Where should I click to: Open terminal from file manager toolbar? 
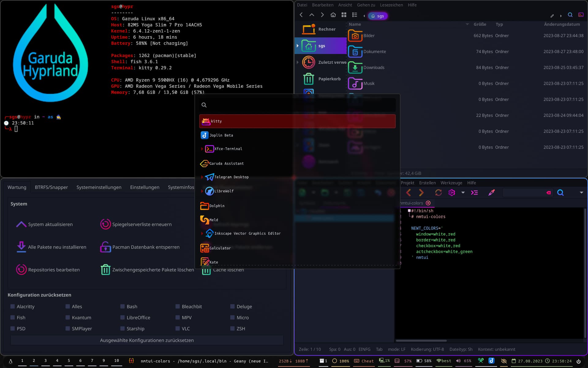coord(581,15)
